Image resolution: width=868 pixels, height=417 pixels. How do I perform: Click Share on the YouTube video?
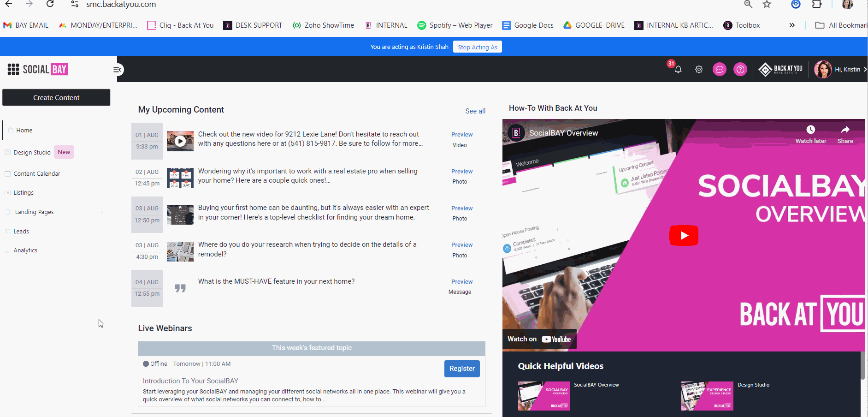click(x=845, y=134)
